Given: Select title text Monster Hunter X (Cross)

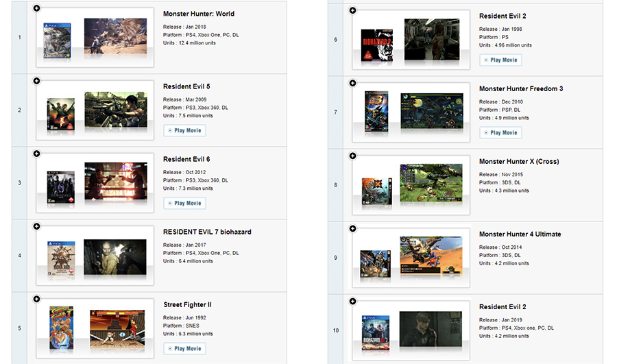Looking at the screenshot, I should click(519, 162).
